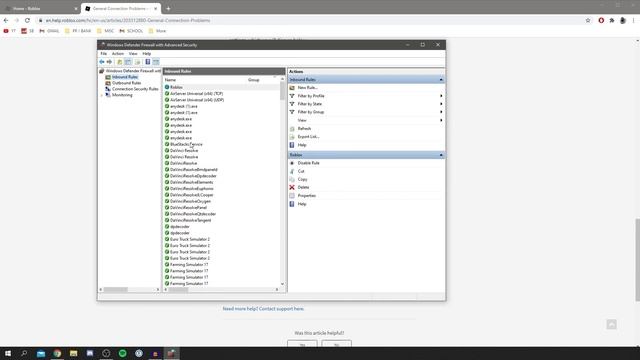Open the View submenu in Actions pane
Screen dimensions: 640x360
pos(302,120)
